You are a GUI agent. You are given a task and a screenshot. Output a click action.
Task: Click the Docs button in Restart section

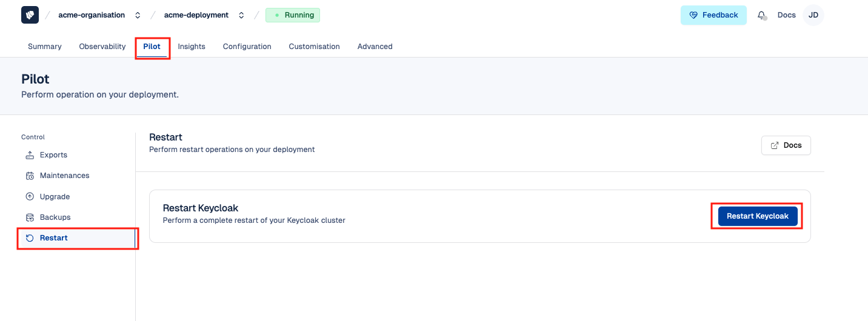(x=786, y=145)
